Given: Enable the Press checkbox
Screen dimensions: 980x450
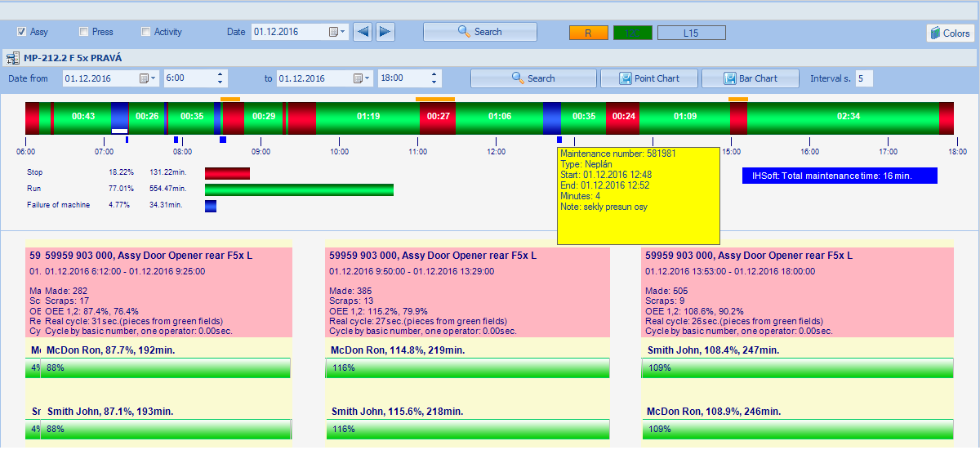Looking at the screenshot, I should pos(83,32).
